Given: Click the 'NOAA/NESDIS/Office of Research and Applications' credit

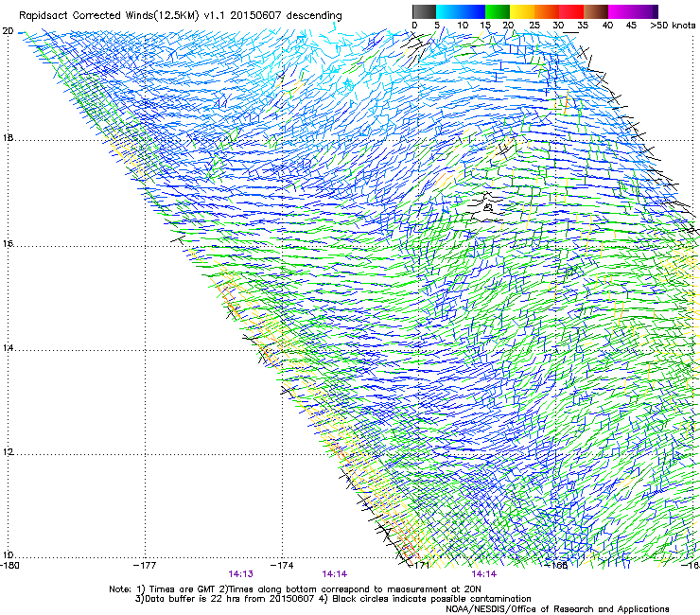Looking at the screenshot, I should click(557, 609).
